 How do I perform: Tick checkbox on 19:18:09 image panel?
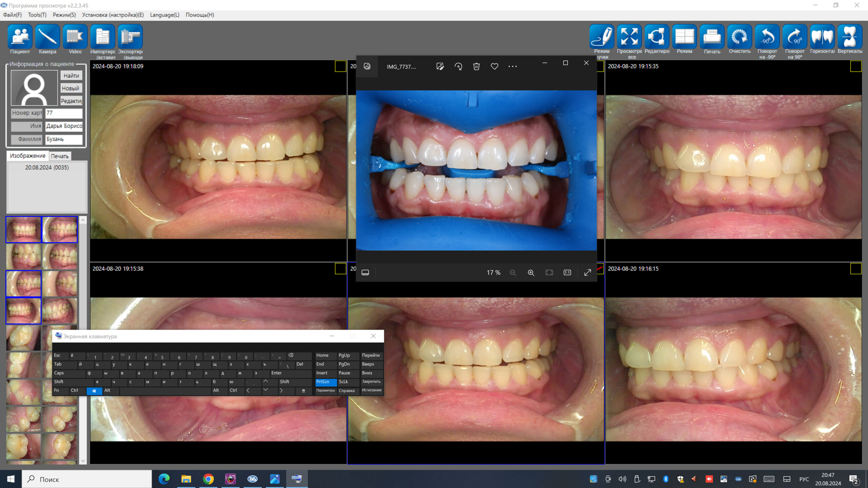point(340,66)
